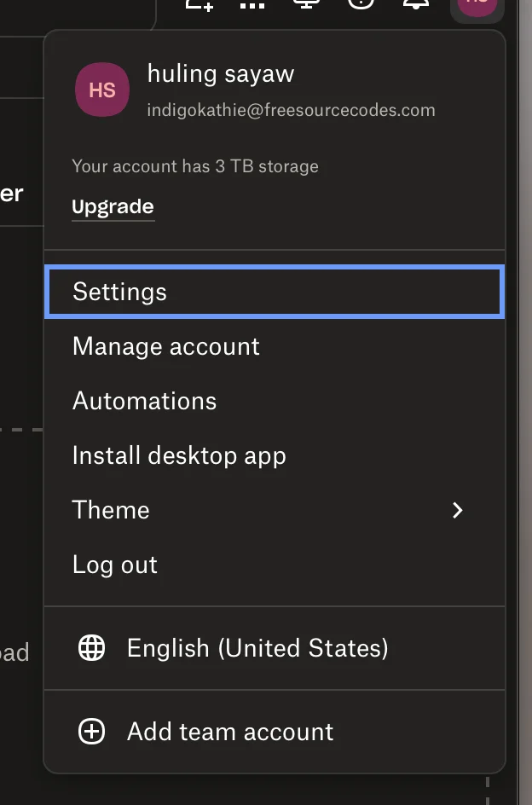Click the plus circle icon beside Add team account
The height and width of the screenshot is (805, 532).
pos(91,731)
